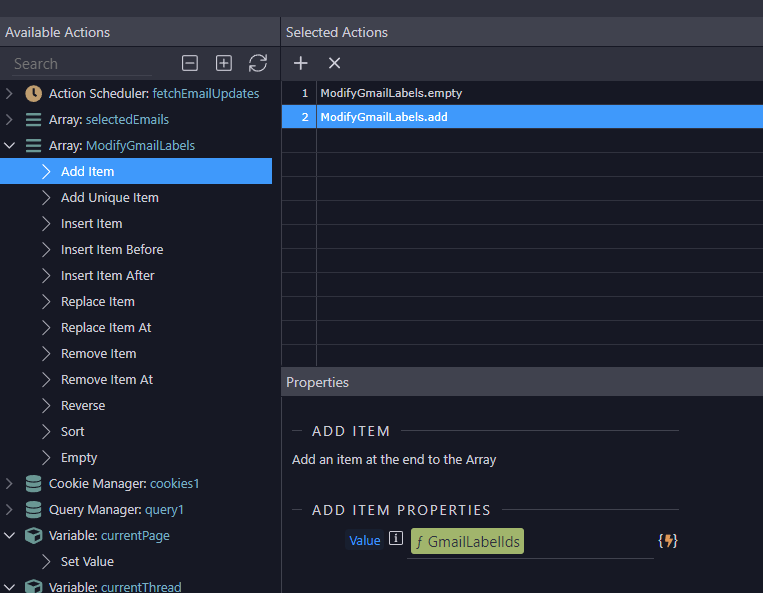Screen dimensions: 763x593
Task: Click the refresh actions icon
Action: (258, 63)
